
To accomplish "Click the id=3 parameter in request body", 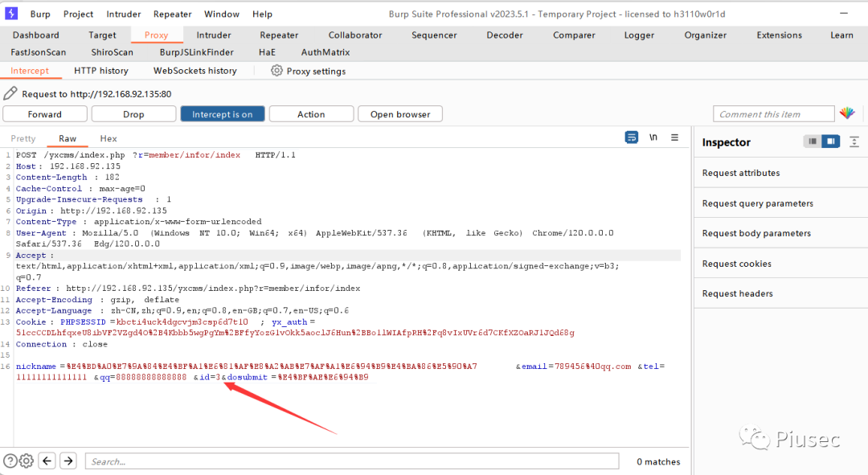I will 209,377.
